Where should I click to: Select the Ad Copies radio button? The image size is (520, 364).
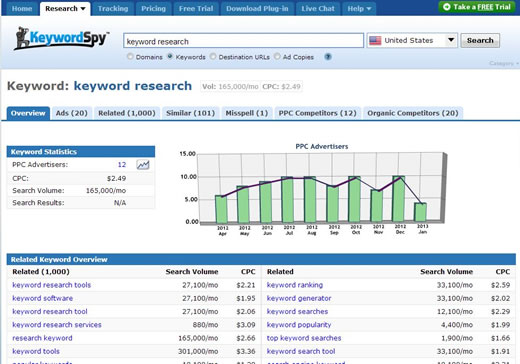click(277, 56)
